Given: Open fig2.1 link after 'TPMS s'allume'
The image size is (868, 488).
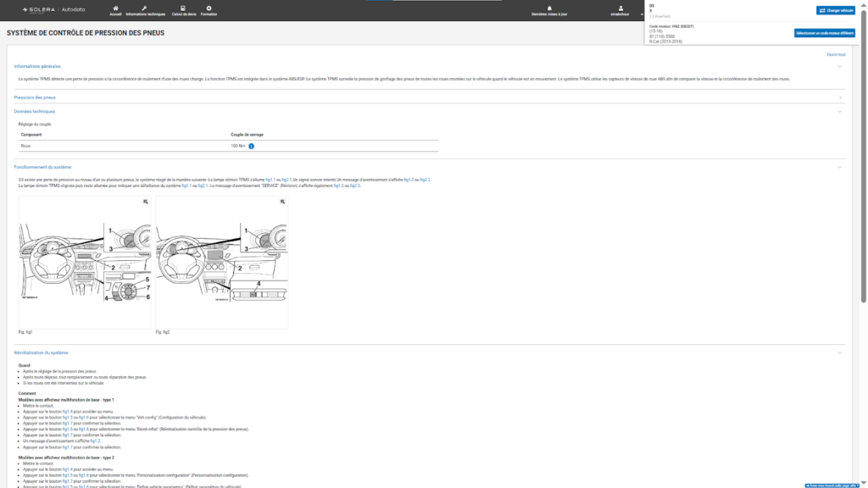Looking at the screenshot, I should point(287,180).
